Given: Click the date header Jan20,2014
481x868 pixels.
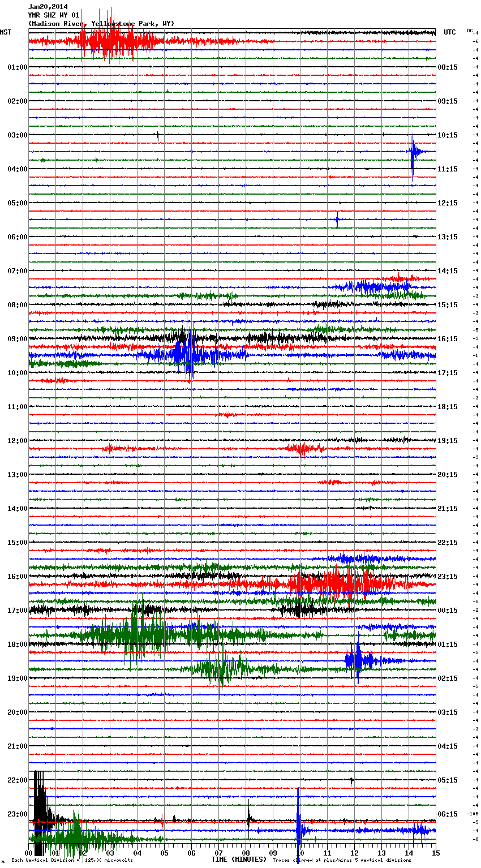Looking at the screenshot, I should pos(48,7).
